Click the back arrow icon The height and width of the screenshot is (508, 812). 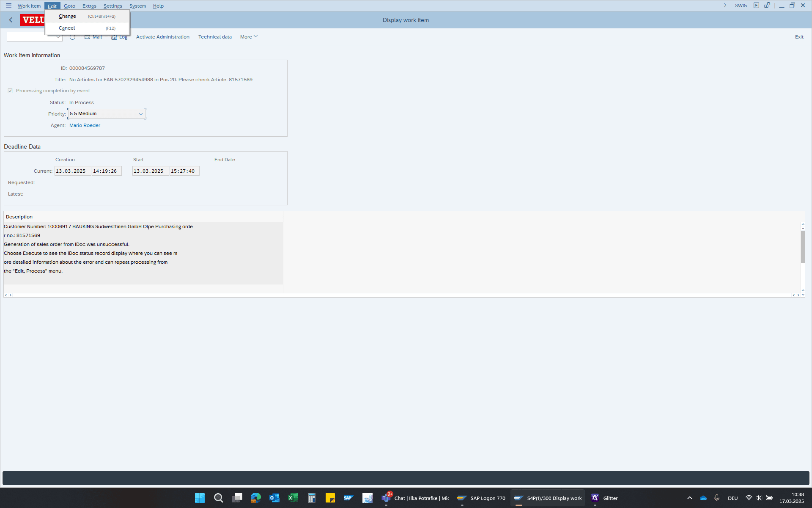point(11,20)
